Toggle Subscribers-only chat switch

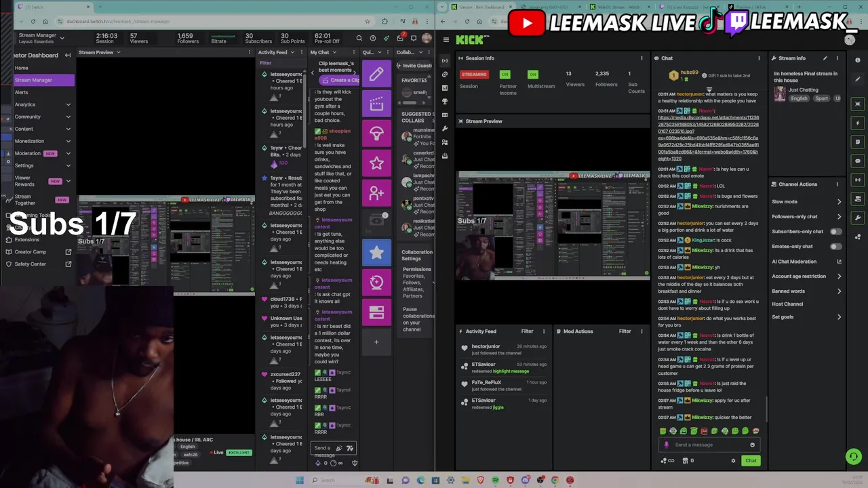pyautogui.click(x=836, y=232)
